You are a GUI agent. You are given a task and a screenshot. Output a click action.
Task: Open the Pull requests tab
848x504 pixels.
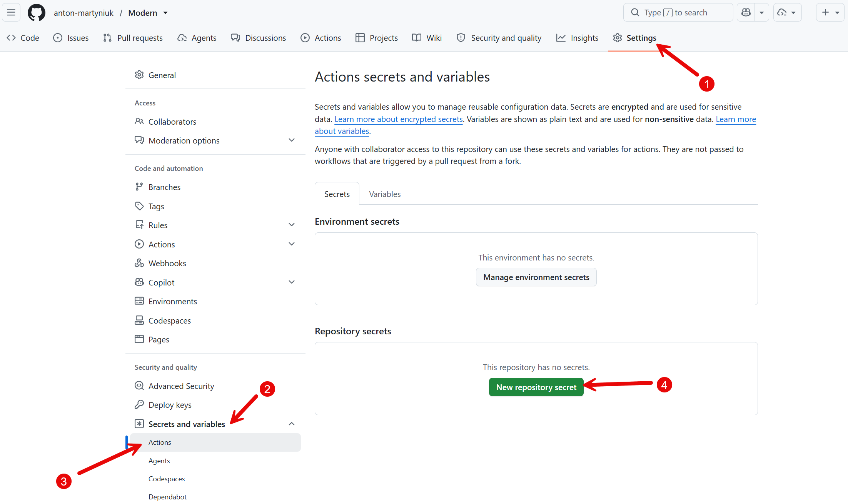pyautogui.click(x=133, y=38)
